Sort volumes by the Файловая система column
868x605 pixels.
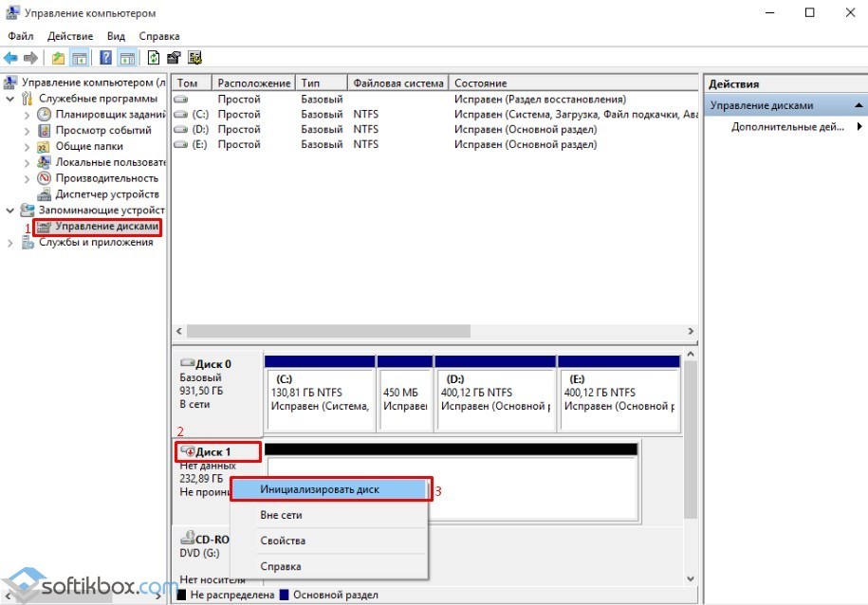pos(397,83)
